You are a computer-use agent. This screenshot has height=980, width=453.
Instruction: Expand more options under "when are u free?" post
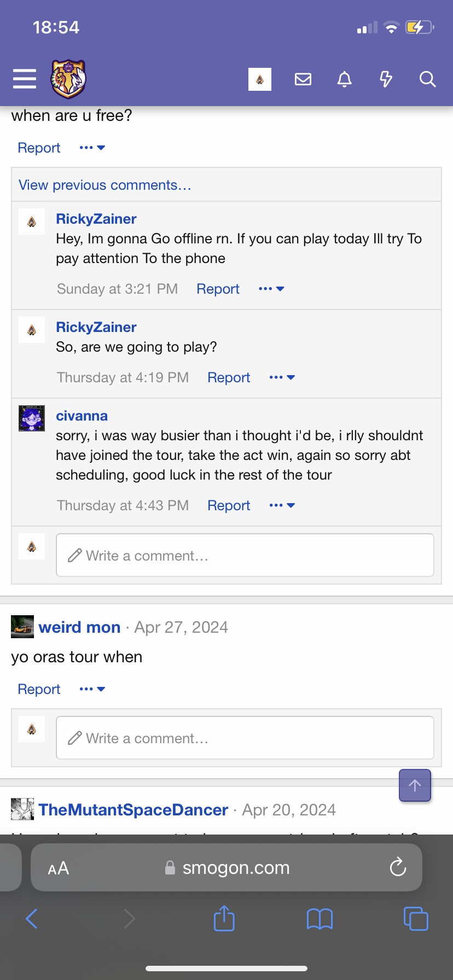pos(92,148)
